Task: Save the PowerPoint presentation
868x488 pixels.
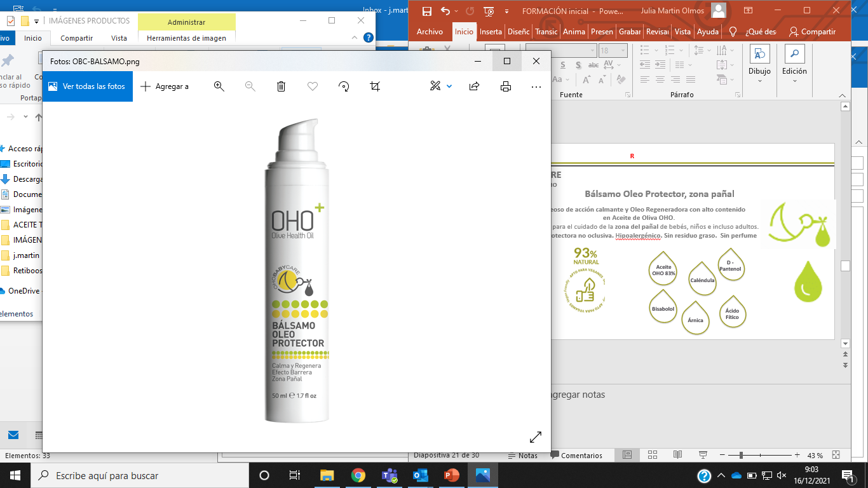Action: tap(427, 11)
